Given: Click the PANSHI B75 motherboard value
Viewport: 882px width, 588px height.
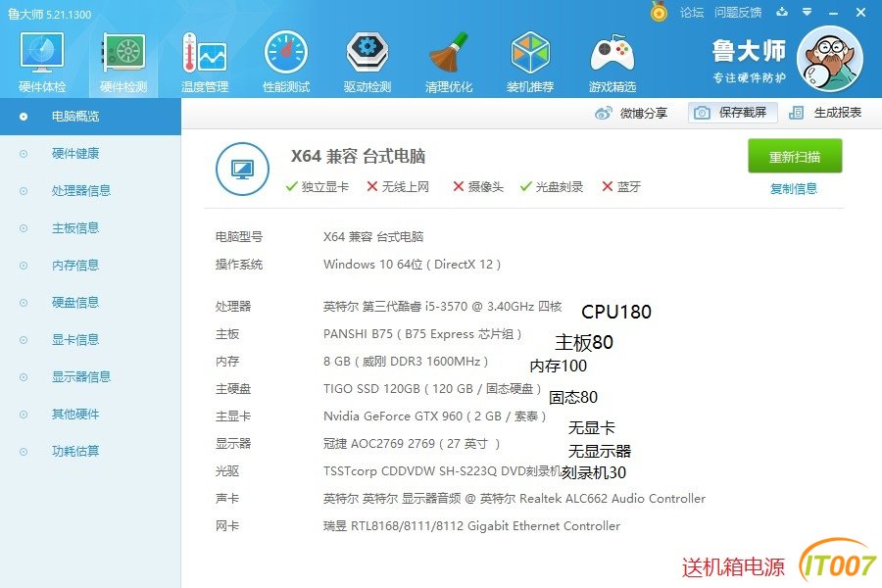Looking at the screenshot, I should click(422, 334).
